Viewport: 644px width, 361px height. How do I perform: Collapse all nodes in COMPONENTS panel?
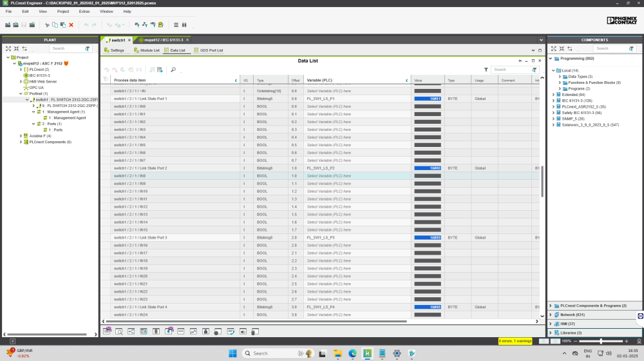pos(561,48)
